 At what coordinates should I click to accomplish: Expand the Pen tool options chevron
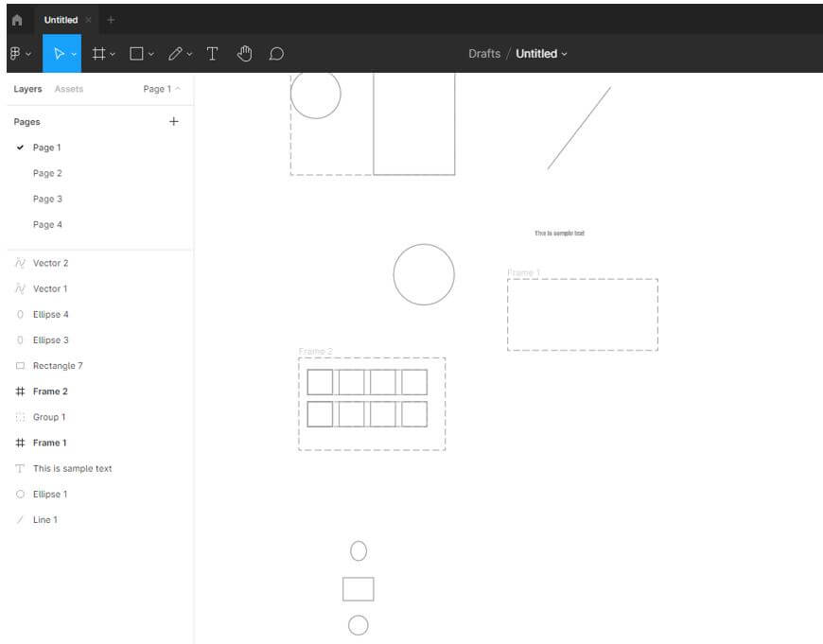point(189,54)
